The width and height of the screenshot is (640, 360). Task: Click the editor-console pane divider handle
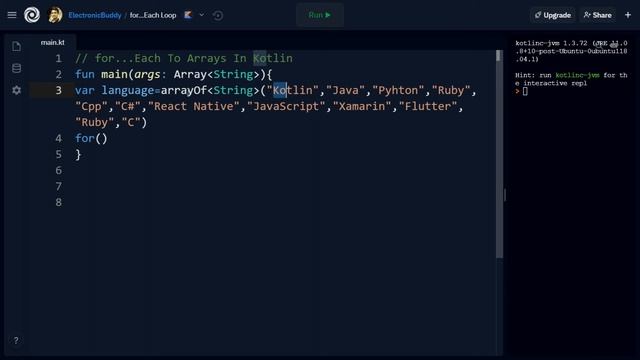coord(505,195)
